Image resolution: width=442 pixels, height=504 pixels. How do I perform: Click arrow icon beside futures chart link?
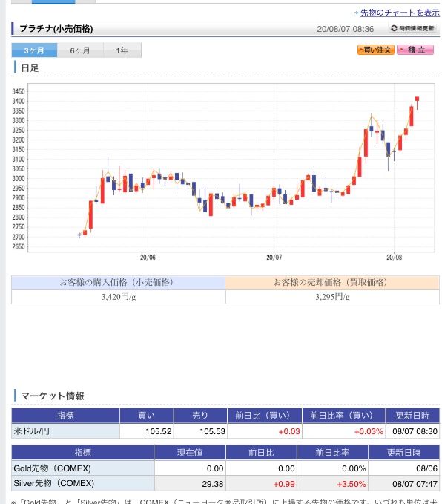356,13
